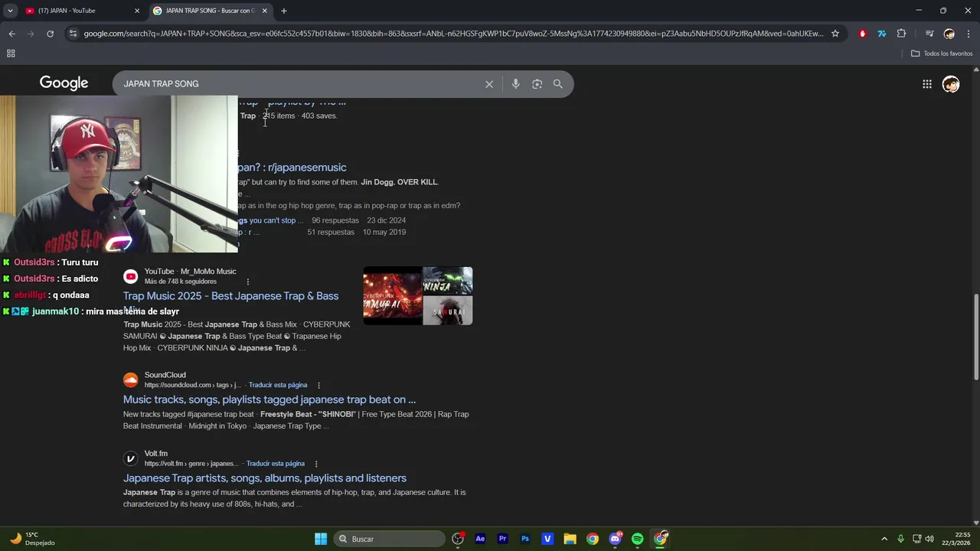
Task: Click the green microphone tray icon
Action: point(901,539)
